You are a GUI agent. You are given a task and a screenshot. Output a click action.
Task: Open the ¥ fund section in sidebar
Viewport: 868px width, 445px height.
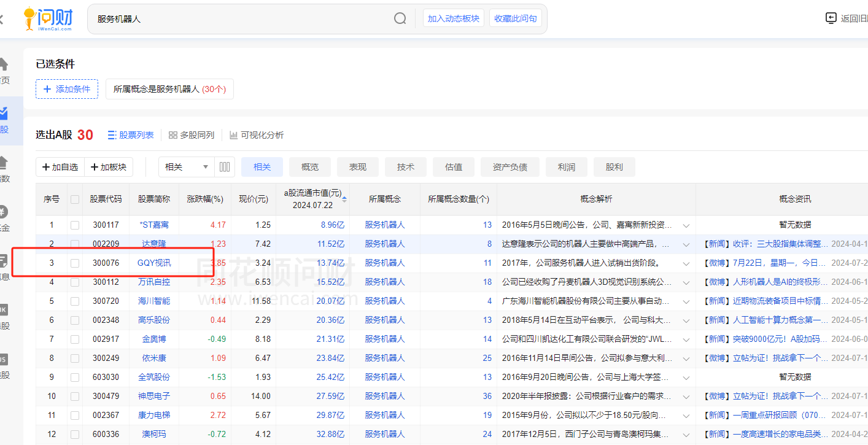coord(3,212)
